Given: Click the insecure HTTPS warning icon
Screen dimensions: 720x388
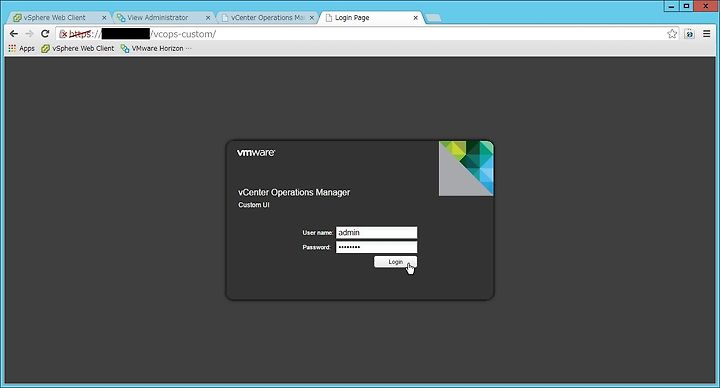Looking at the screenshot, I should point(63,34).
